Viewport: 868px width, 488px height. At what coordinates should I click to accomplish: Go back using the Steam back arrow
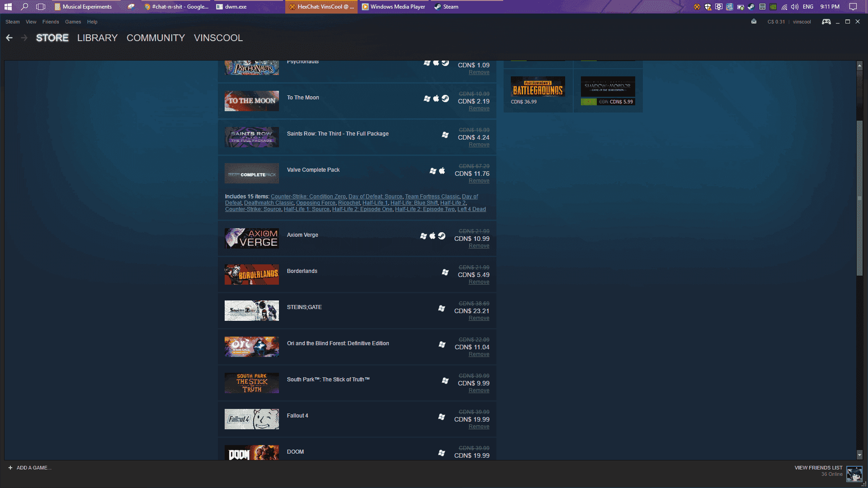pyautogui.click(x=9, y=38)
